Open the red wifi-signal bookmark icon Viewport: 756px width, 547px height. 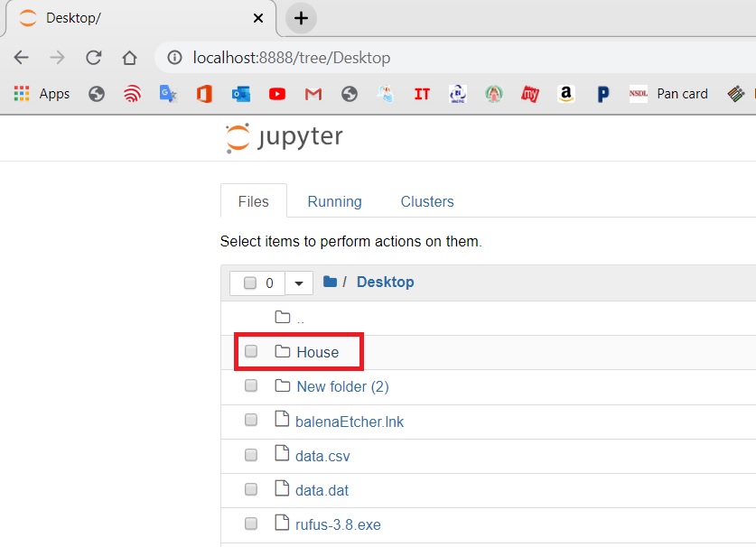132,94
